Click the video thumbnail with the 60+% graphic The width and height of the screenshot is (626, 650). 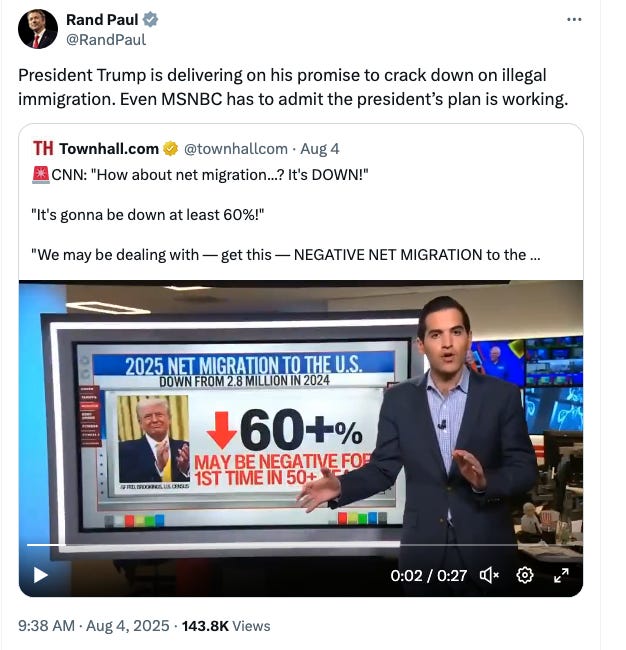pyautogui.click(x=301, y=439)
